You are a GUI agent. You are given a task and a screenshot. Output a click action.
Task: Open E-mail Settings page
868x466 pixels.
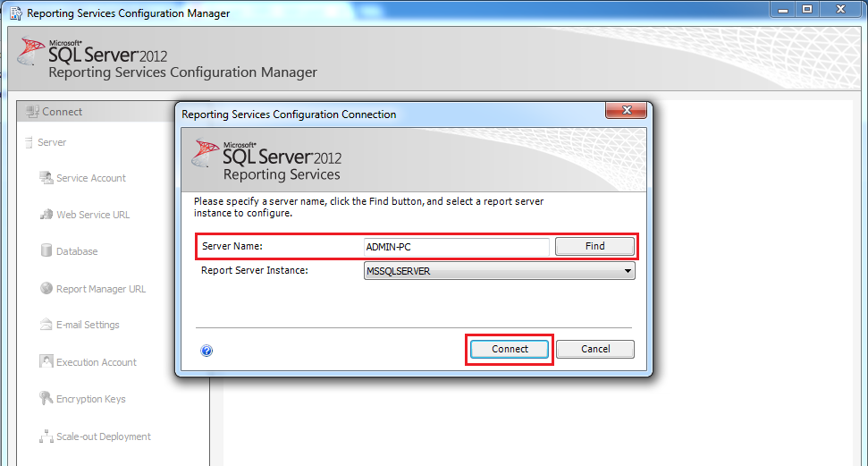point(88,325)
